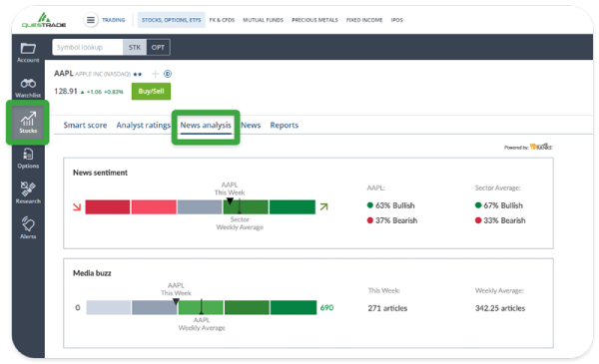Open the Mutual Funds menu item
The height and width of the screenshot is (364, 599).
pos(263,20)
